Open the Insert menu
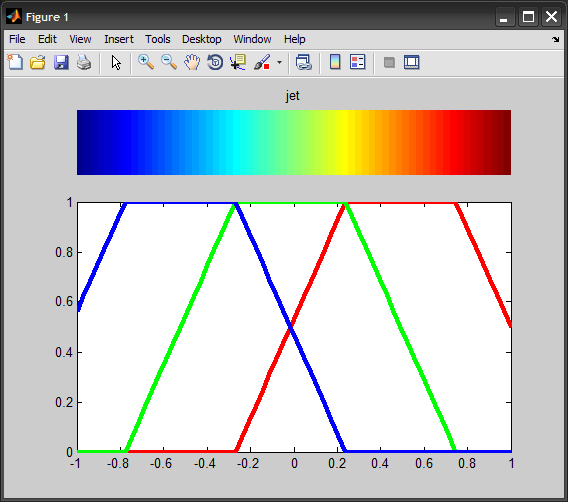Viewport: 568px width, 502px height. coord(119,39)
